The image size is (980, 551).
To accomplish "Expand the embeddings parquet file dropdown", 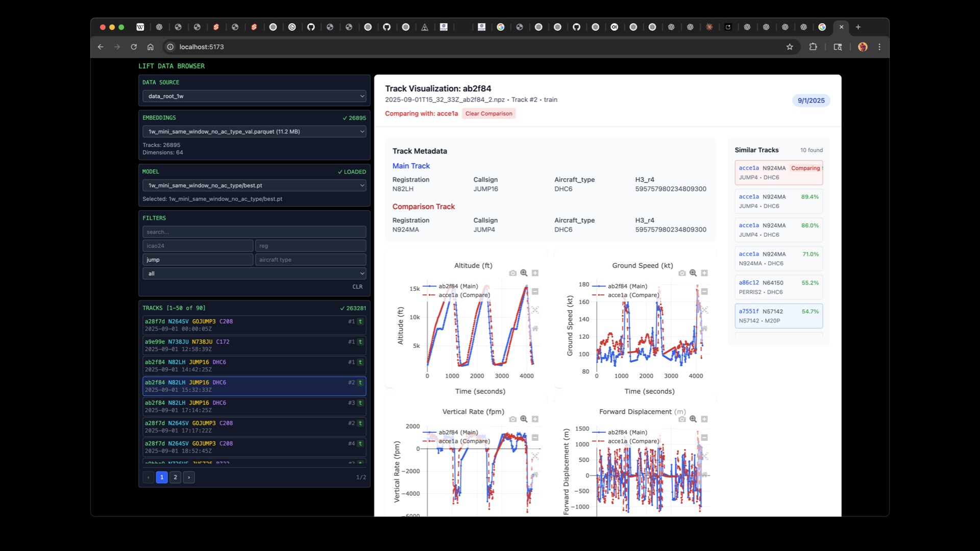I will point(254,132).
